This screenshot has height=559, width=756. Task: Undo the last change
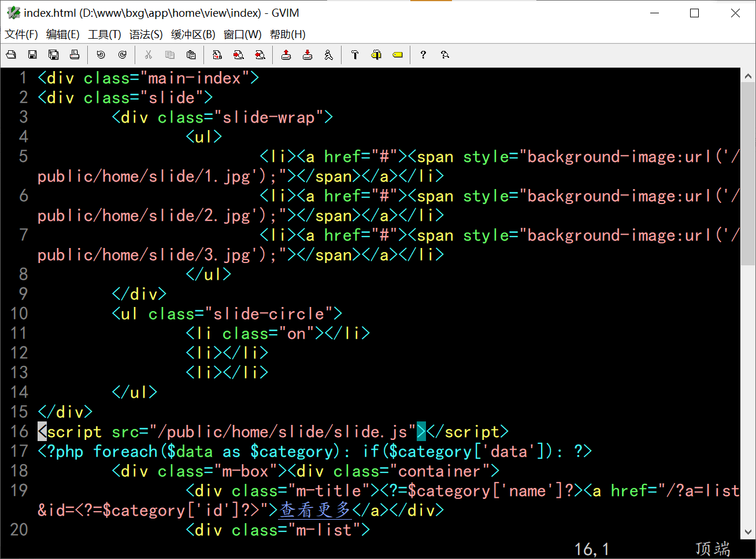pos(101,55)
